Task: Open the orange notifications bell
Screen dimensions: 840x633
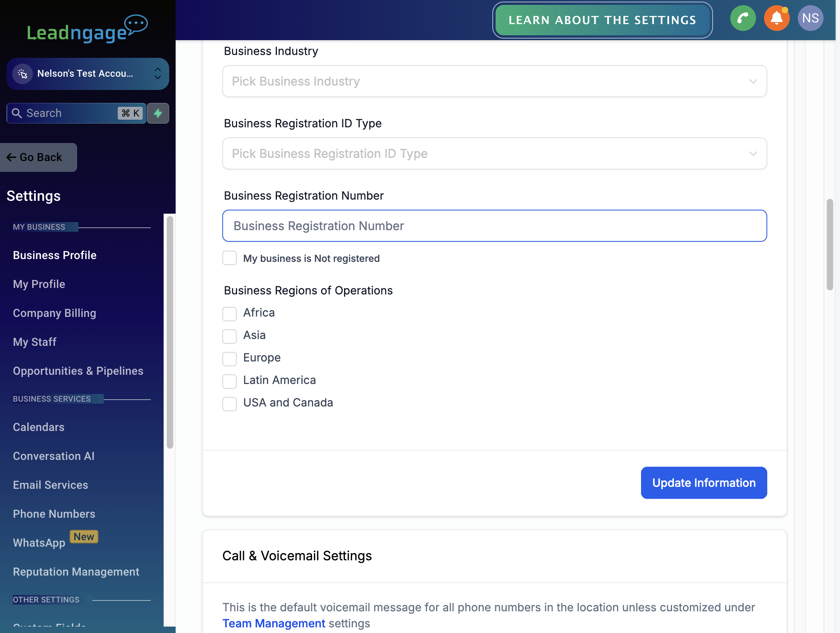Action: pyautogui.click(x=776, y=18)
